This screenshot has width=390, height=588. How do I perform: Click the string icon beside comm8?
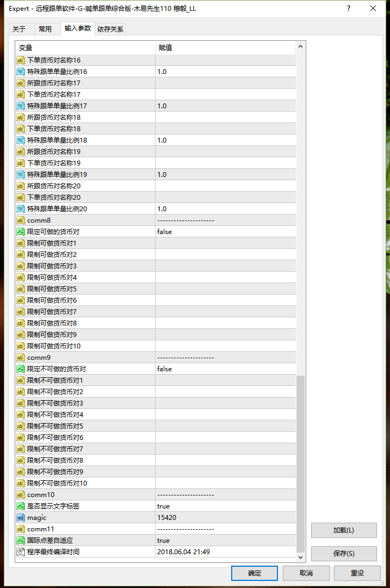[x=21, y=220]
